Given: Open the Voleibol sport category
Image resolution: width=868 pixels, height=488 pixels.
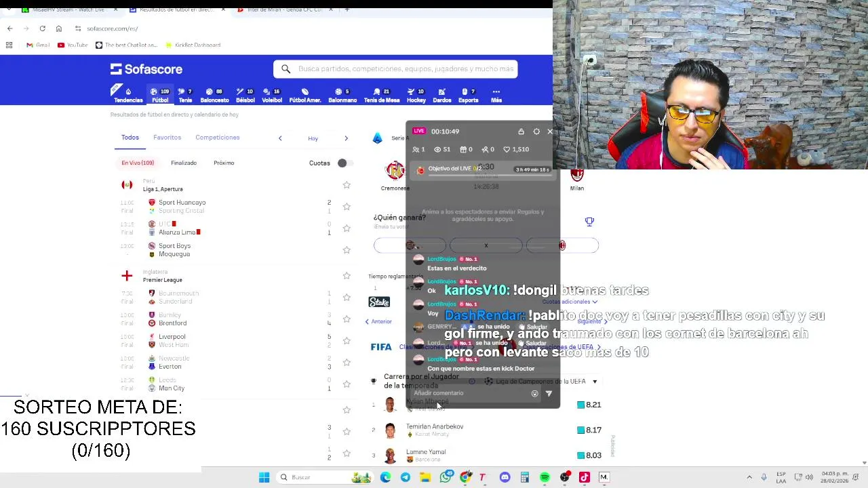Looking at the screenshot, I should (x=272, y=95).
